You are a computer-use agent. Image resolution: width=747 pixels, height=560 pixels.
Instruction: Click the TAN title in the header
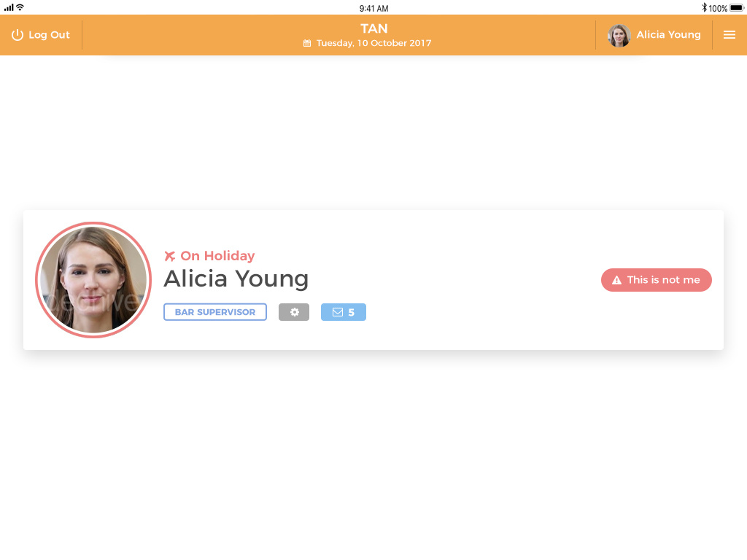pos(373,29)
